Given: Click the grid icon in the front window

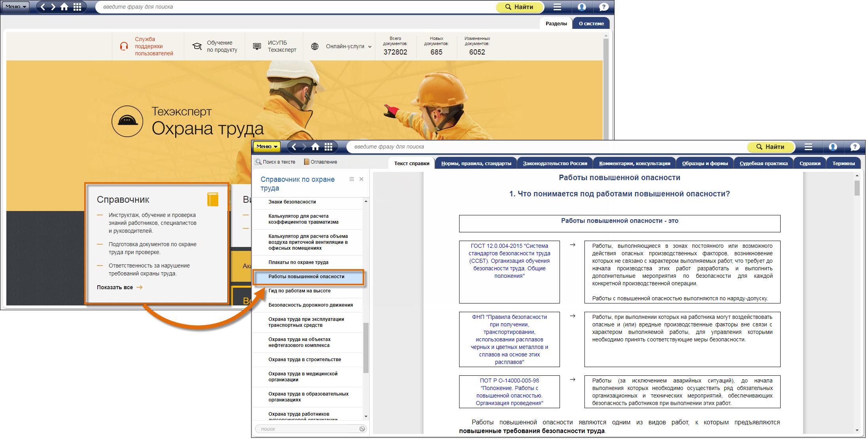Looking at the screenshot, I should pyautogui.click(x=328, y=147).
